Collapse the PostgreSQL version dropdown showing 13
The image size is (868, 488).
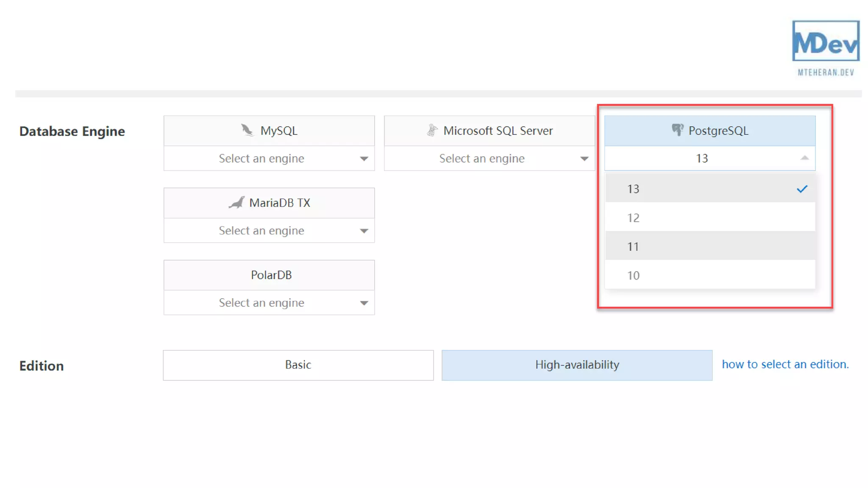point(710,158)
